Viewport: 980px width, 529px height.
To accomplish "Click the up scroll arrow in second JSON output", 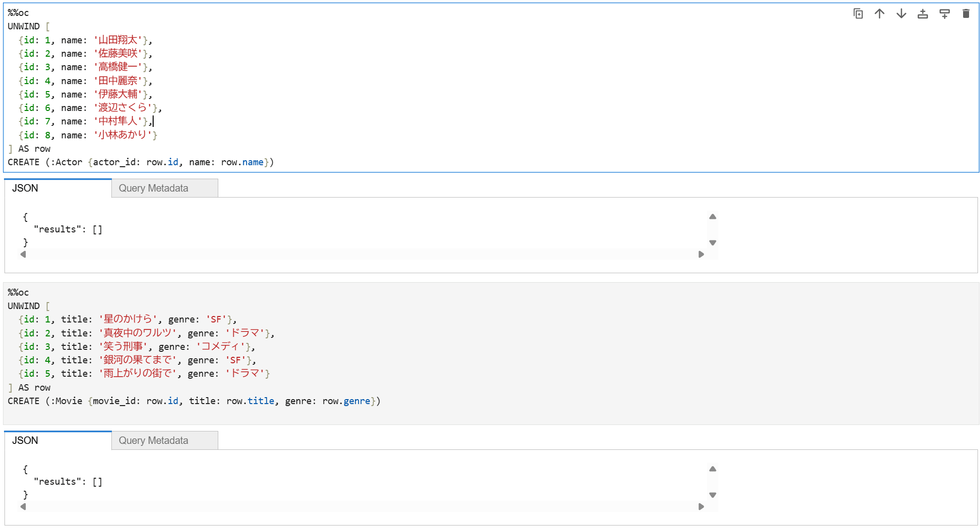I will tap(713, 469).
